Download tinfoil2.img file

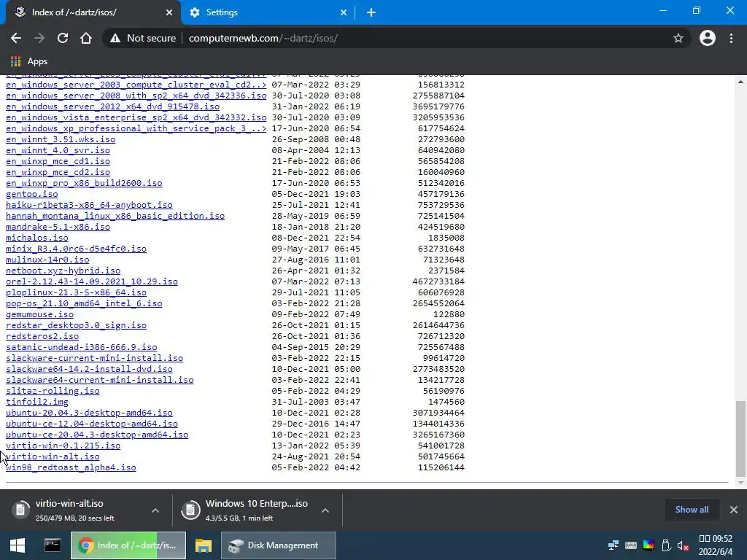coord(37,402)
